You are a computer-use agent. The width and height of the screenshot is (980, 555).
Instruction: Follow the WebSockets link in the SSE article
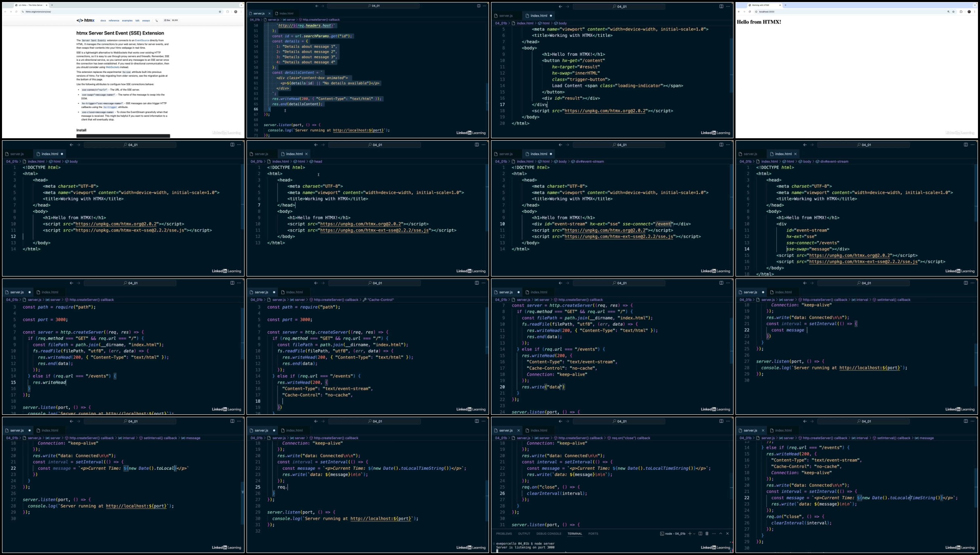(113, 67)
